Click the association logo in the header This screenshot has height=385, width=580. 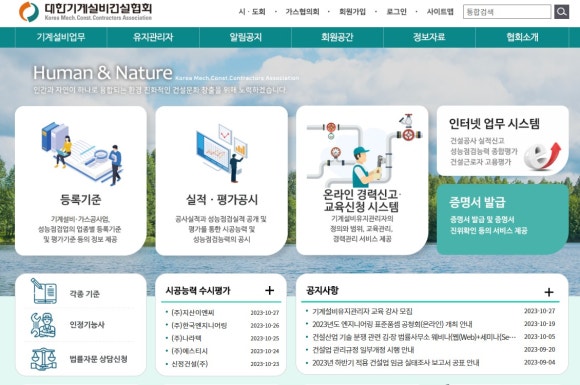[x=85, y=11]
